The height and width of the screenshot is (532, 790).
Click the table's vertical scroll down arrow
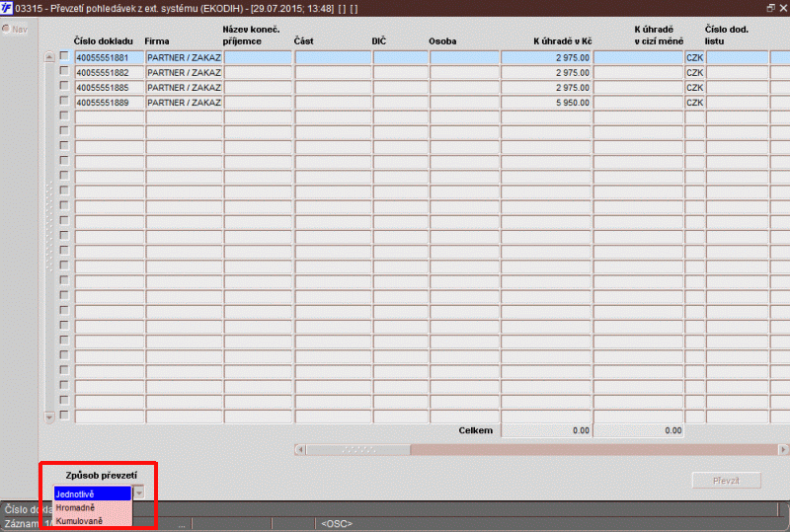click(x=48, y=418)
